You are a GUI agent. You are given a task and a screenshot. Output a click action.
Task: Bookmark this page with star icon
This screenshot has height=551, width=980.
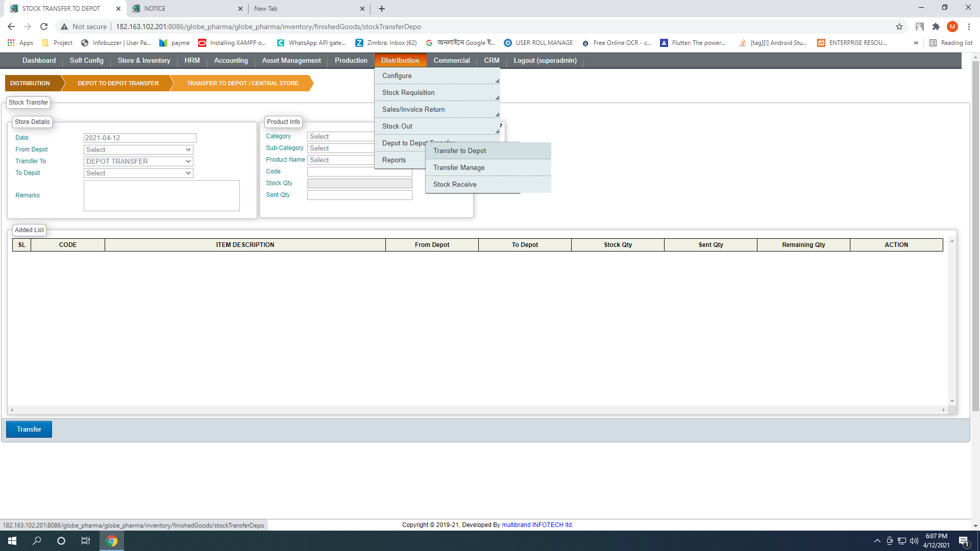click(x=899, y=27)
